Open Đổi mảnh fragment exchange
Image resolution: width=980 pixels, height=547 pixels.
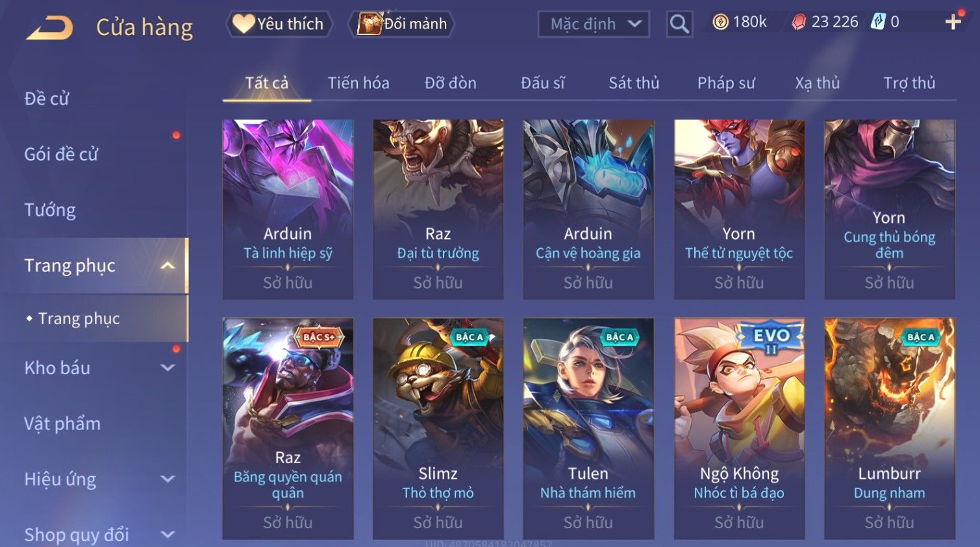(402, 24)
